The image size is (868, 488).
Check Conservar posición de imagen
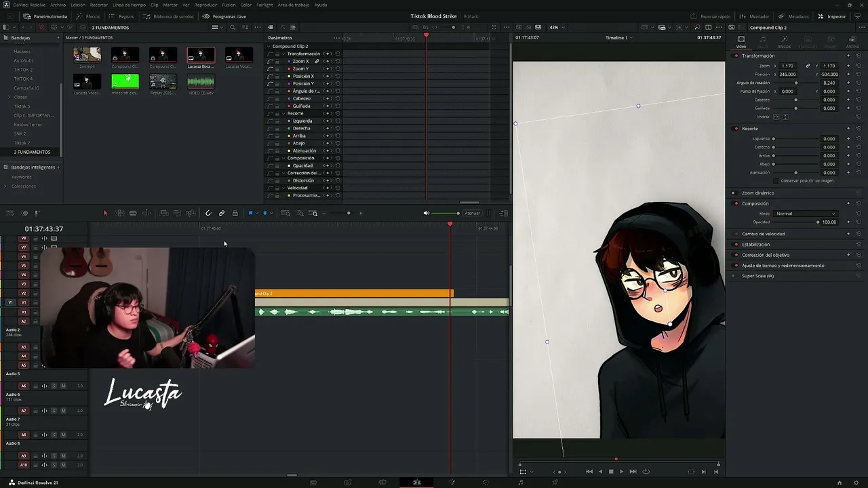776,181
